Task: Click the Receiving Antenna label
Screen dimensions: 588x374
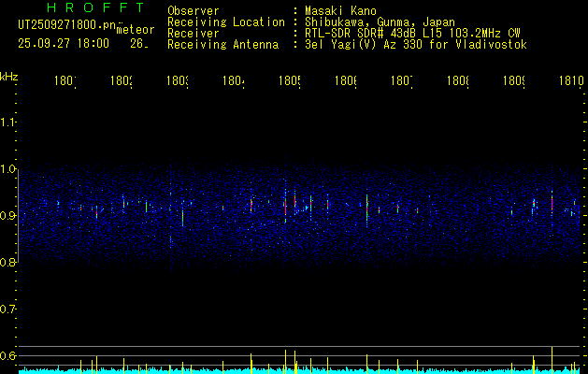Action: tap(222, 45)
